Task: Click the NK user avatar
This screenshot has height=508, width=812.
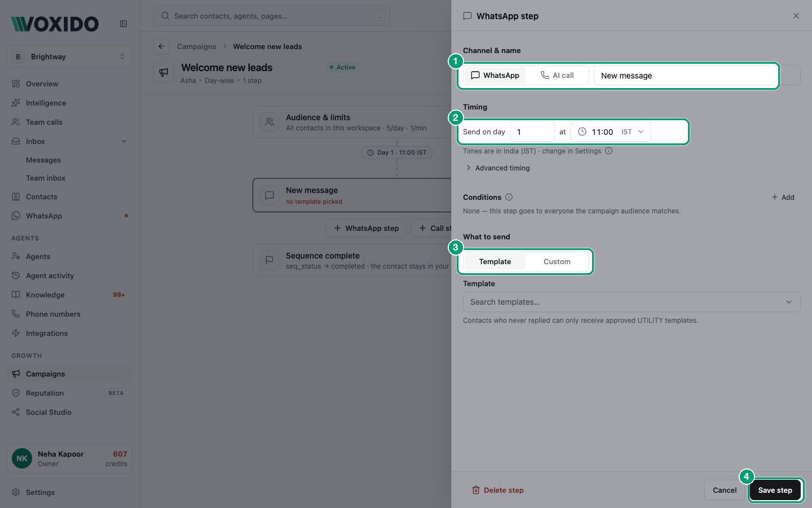Action: (x=22, y=458)
